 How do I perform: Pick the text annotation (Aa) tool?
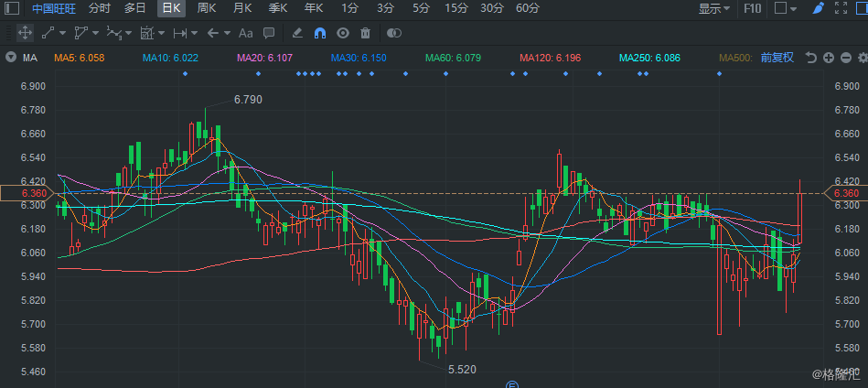pyautogui.click(x=245, y=33)
